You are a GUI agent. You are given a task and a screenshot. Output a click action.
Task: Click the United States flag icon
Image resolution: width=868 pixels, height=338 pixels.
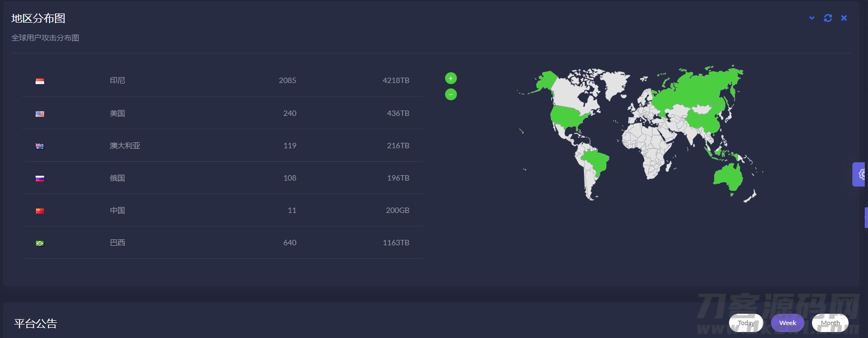(x=40, y=114)
